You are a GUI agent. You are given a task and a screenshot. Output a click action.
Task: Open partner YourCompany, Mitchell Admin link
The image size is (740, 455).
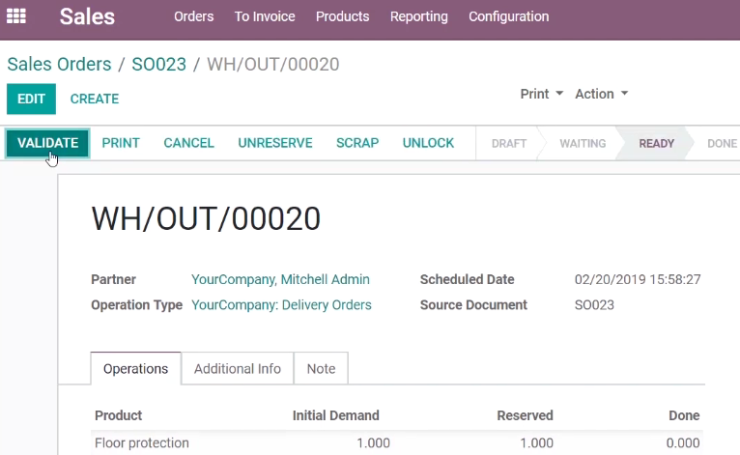tap(280, 279)
